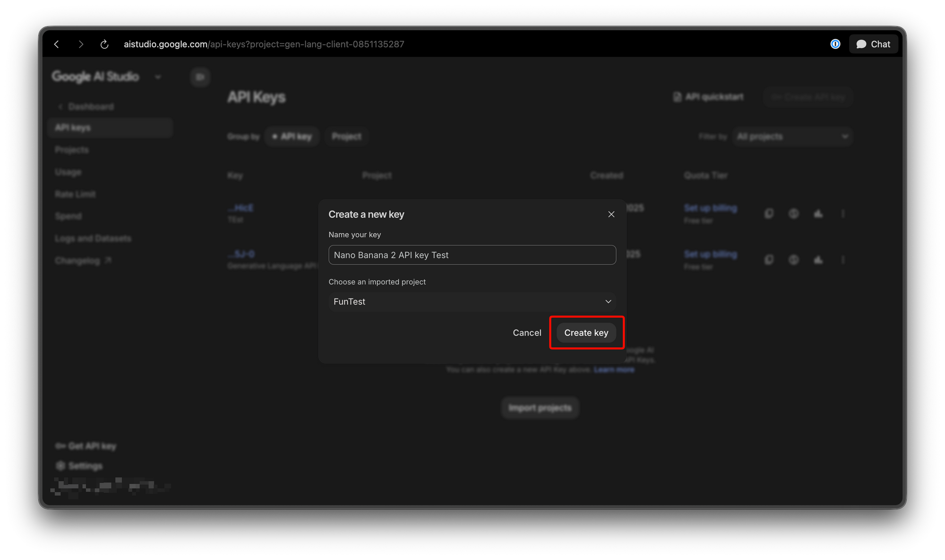The image size is (945, 560).
Task: Select API keys in the sidebar
Action: coord(110,127)
